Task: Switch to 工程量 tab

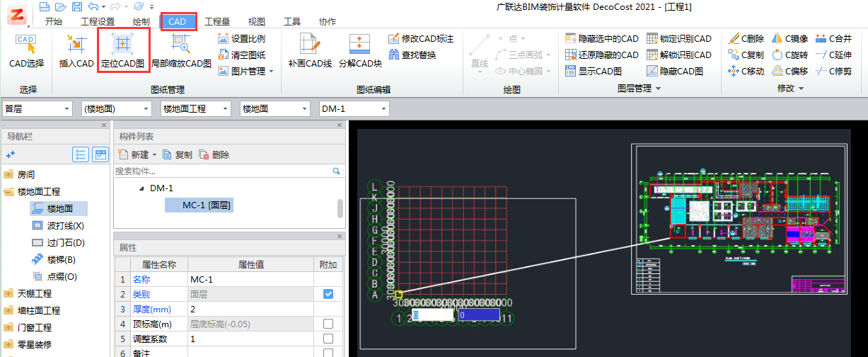Action: pyautogui.click(x=217, y=22)
